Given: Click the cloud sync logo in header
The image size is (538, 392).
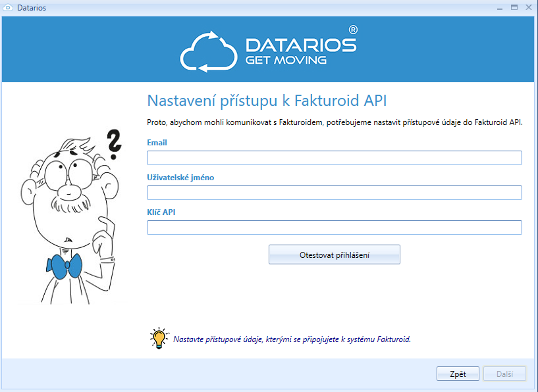Looking at the screenshot, I should coord(208,51).
